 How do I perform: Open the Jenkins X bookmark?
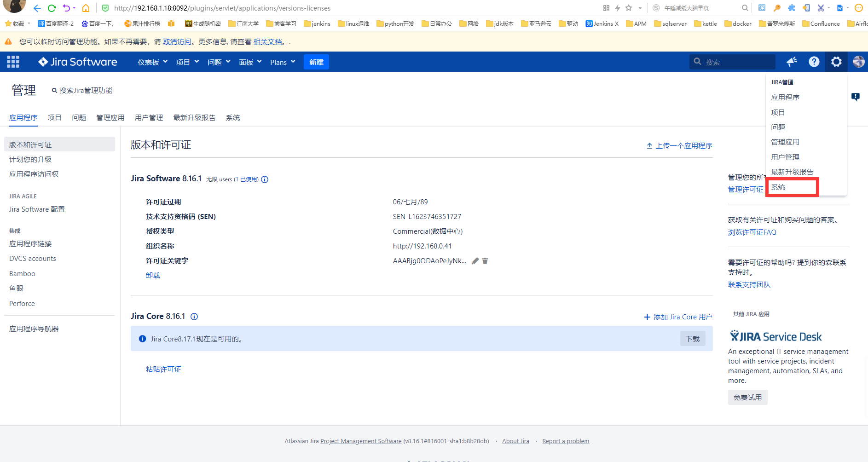point(602,23)
